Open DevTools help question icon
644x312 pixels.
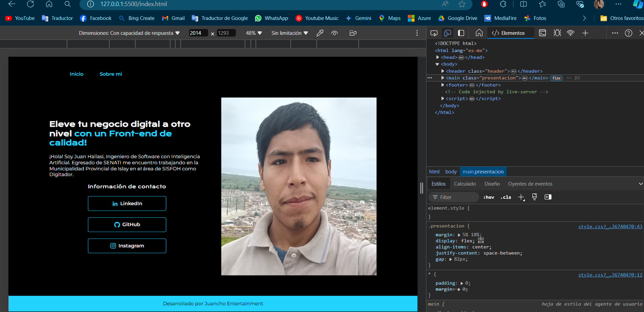tap(628, 33)
